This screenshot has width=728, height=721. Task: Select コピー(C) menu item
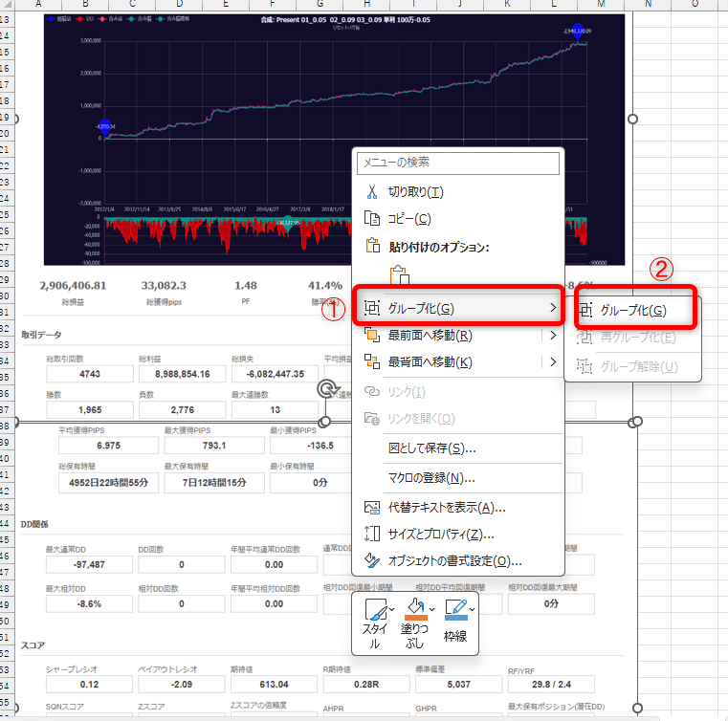point(458,219)
